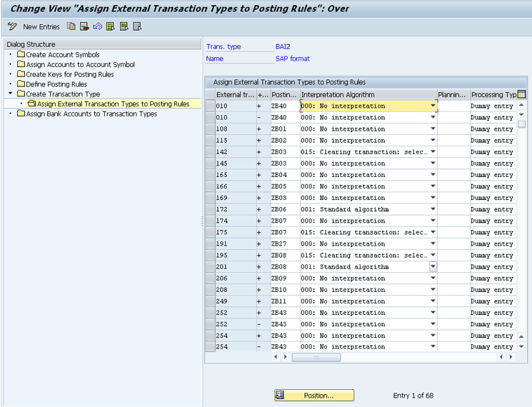Click the Postin... column header
532x407 pixels.
(285, 95)
